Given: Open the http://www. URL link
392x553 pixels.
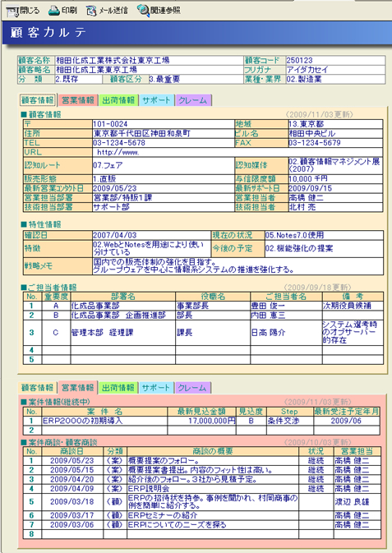Looking at the screenshot, I should pos(118,152).
